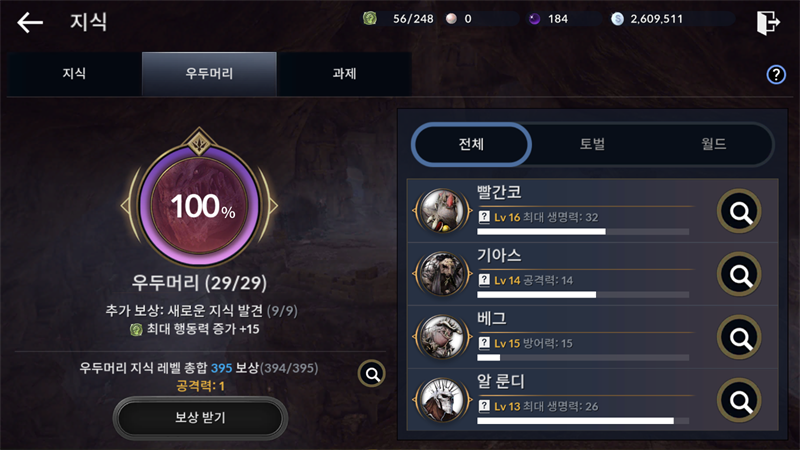Inspect 기아스 with its magnifier icon
800x450 pixels.
click(x=739, y=274)
